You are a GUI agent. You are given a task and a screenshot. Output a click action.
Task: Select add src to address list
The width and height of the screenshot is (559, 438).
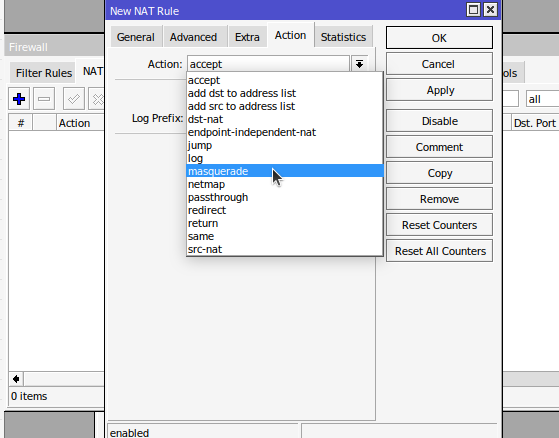(x=285, y=106)
